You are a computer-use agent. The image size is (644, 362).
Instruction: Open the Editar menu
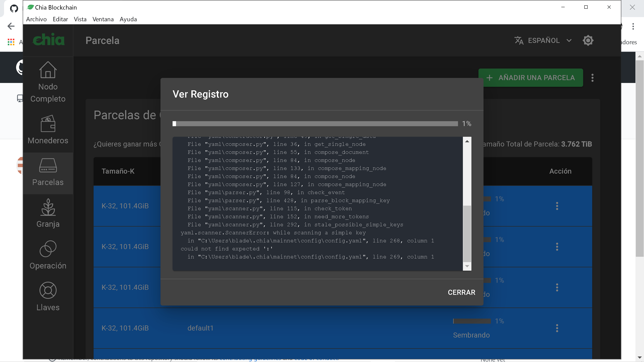click(60, 19)
